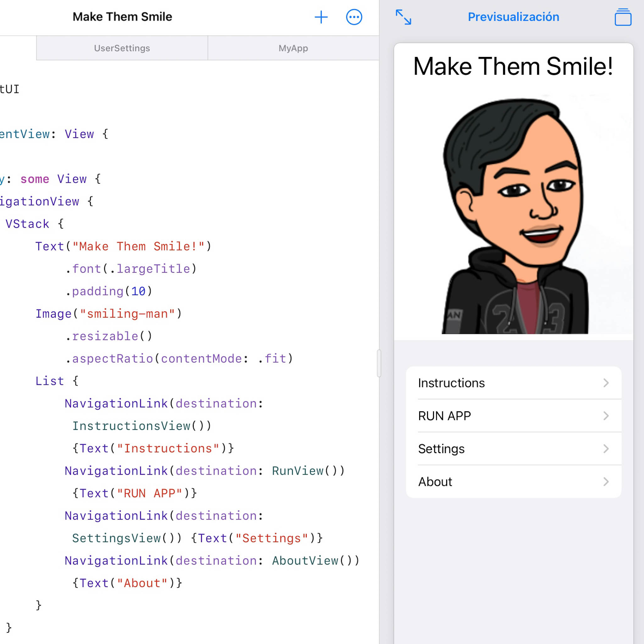Viewport: 644px width, 644px height.
Task: Click AboutView() in the code
Action: coord(312,560)
